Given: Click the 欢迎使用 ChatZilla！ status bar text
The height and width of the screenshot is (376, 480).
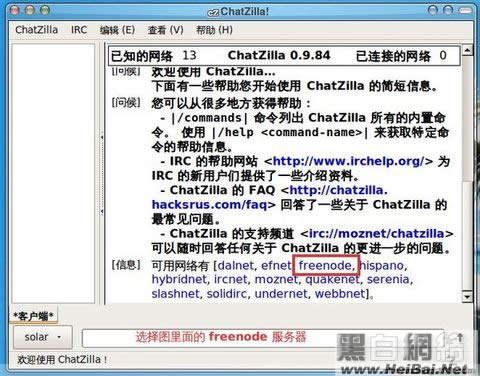Looking at the screenshot, I should click(62, 360).
